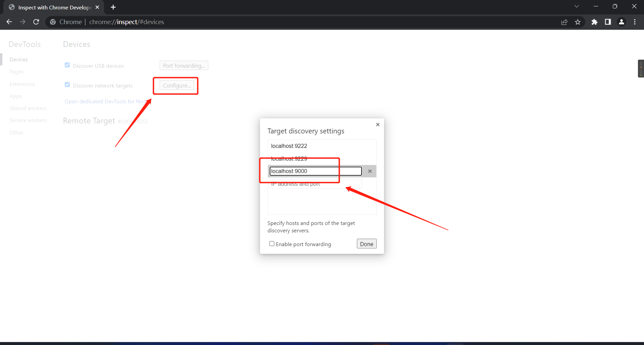Open a new tab with plus icon
The width and height of the screenshot is (644, 345).
coord(113,7)
